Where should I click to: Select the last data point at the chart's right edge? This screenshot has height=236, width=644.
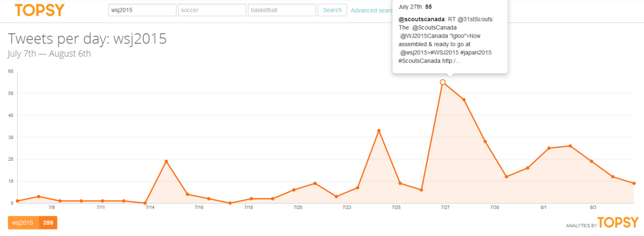[634, 183]
